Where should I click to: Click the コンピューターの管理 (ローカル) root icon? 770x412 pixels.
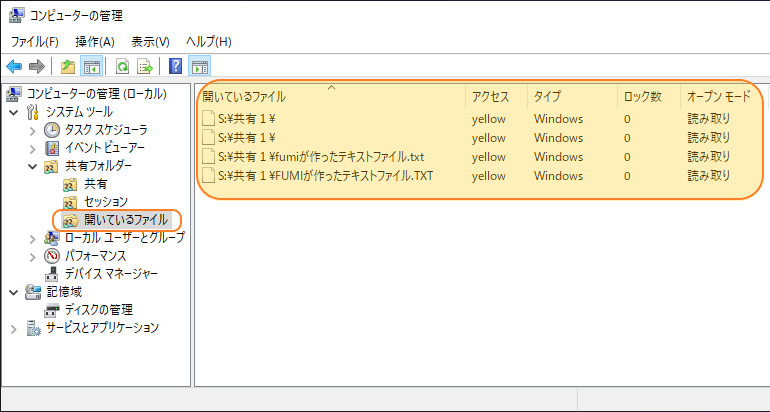[15, 93]
